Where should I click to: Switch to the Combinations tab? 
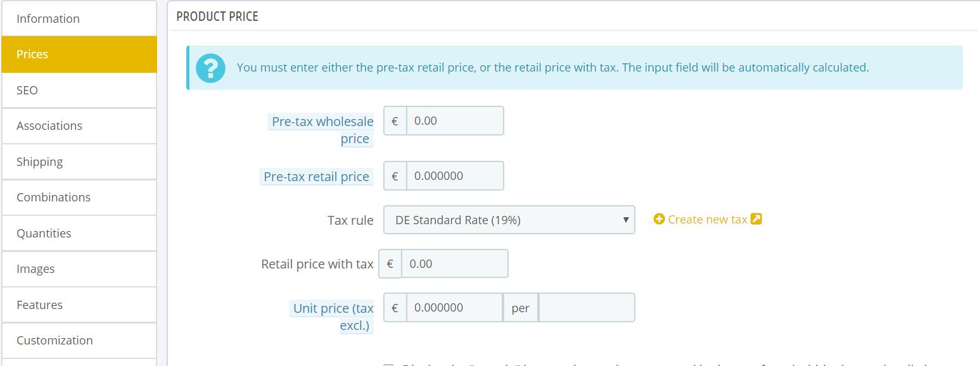(79, 197)
